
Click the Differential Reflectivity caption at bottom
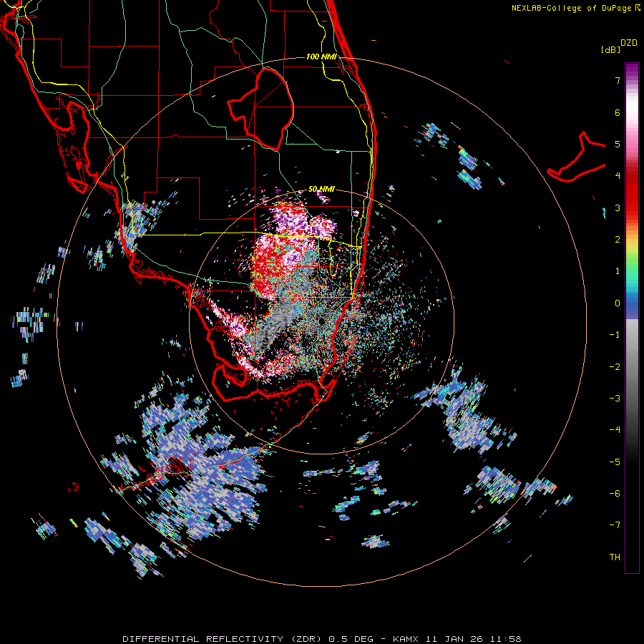321,639
